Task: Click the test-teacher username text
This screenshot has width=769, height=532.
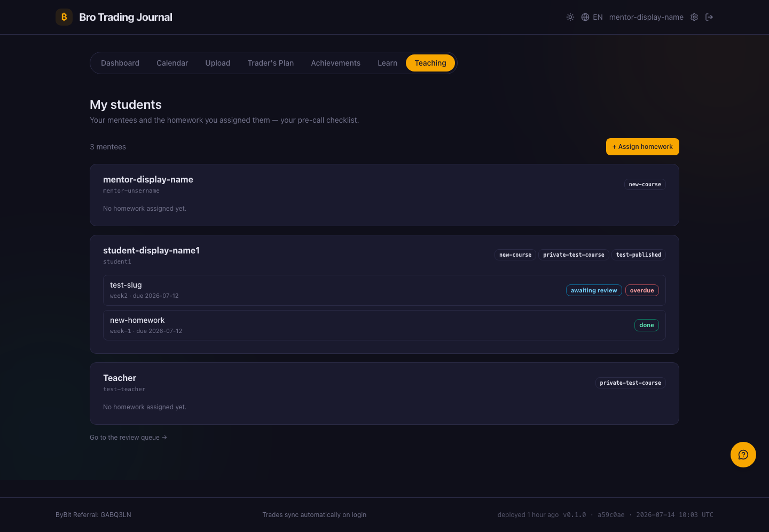Action: point(124,390)
